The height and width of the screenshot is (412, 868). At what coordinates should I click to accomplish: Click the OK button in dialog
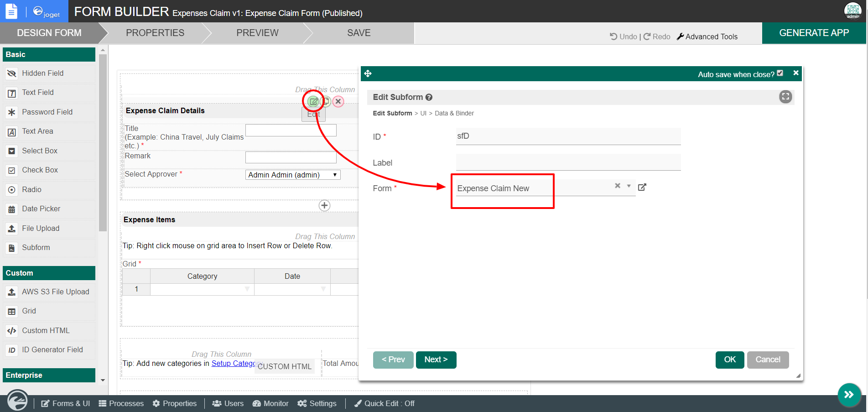730,360
